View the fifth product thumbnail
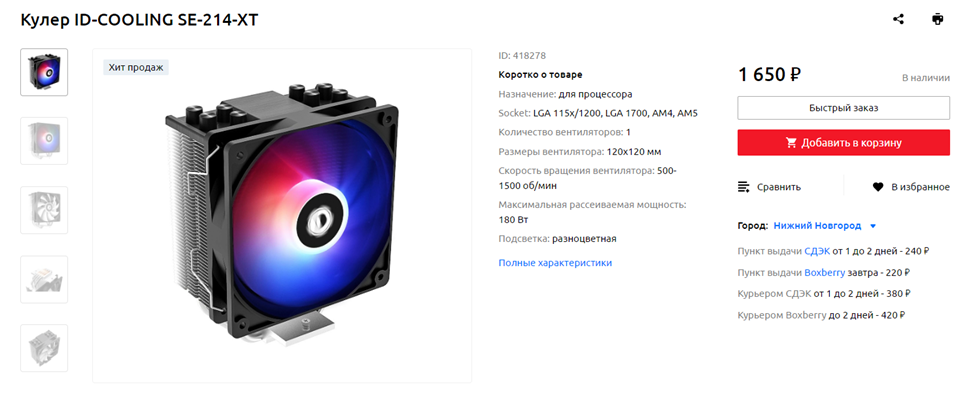Viewport: 973px width, 408px height. coord(44,348)
